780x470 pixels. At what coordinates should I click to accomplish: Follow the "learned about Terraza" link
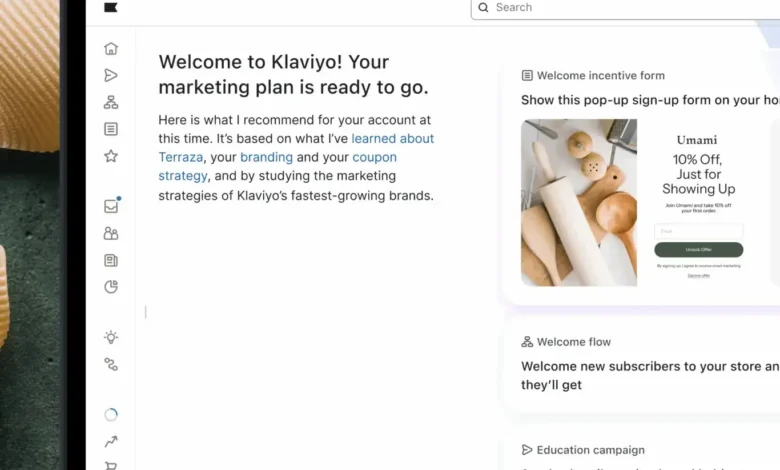[x=392, y=139]
